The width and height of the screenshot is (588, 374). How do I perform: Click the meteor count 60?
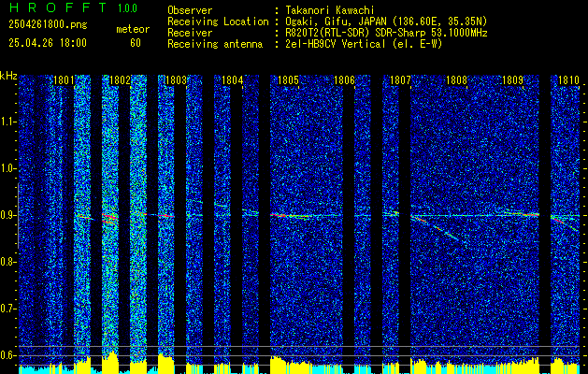click(x=136, y=43)
